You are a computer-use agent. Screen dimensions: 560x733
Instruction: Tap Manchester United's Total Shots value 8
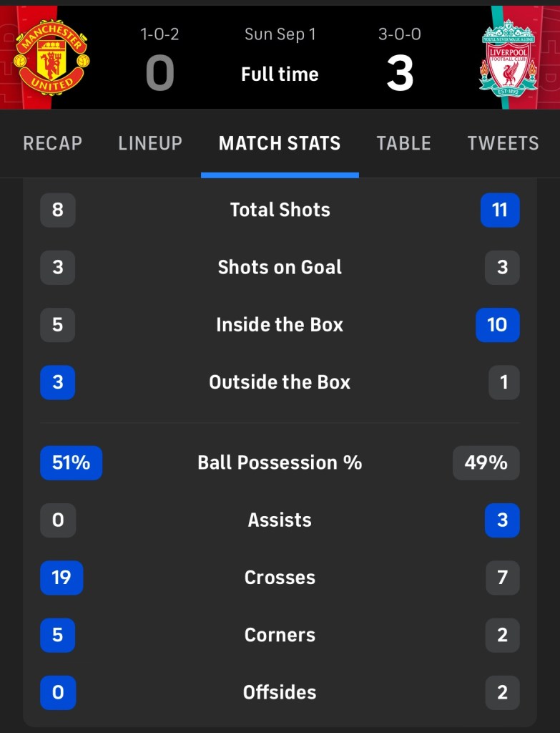[x=58, y=210]
